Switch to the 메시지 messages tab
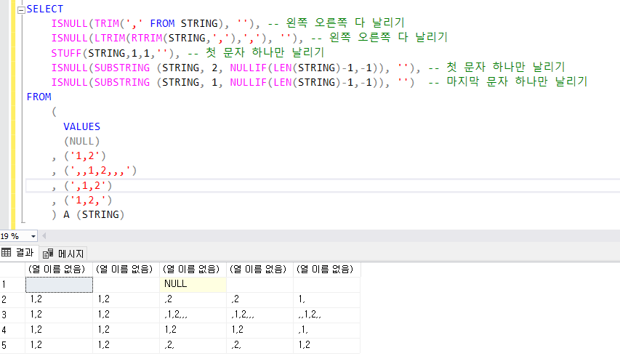 click(x=64, y=254)
